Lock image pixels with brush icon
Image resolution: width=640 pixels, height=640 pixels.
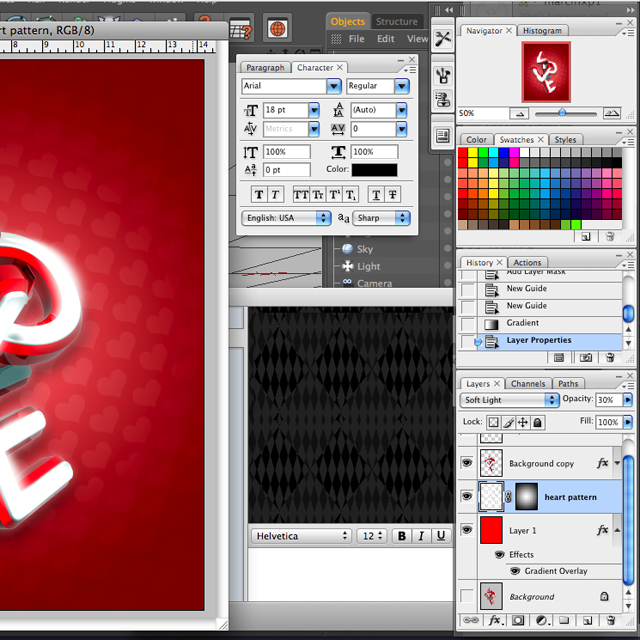pos(509,422)
